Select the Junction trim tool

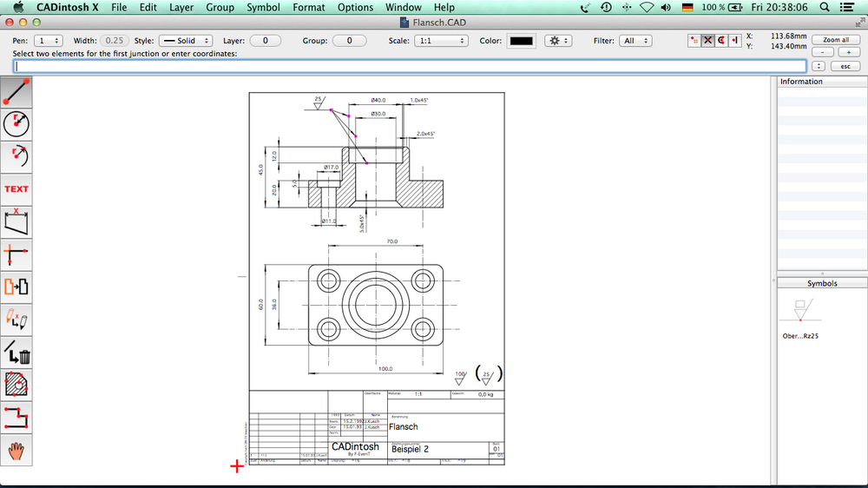coord(16,254)
